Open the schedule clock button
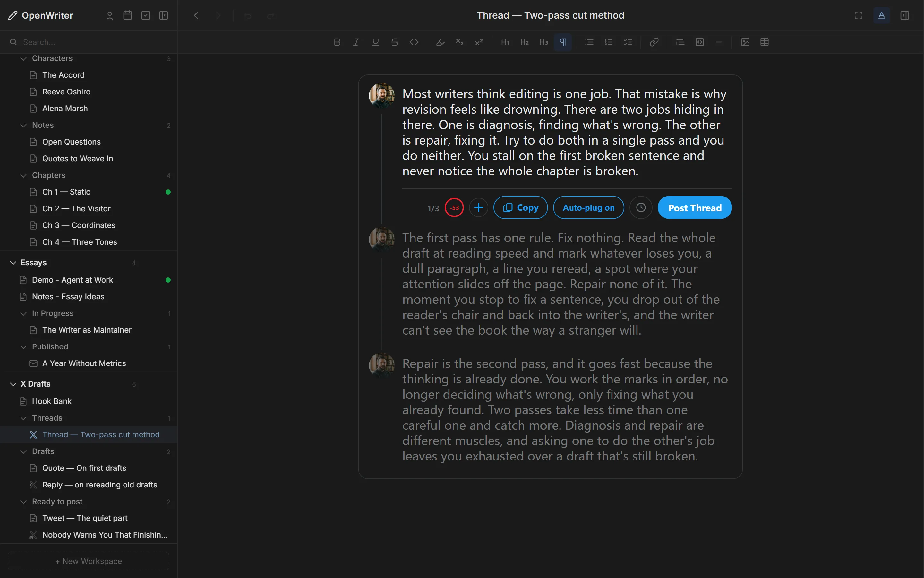Screen dimensions: 924x578 click(x=641, y=207)
